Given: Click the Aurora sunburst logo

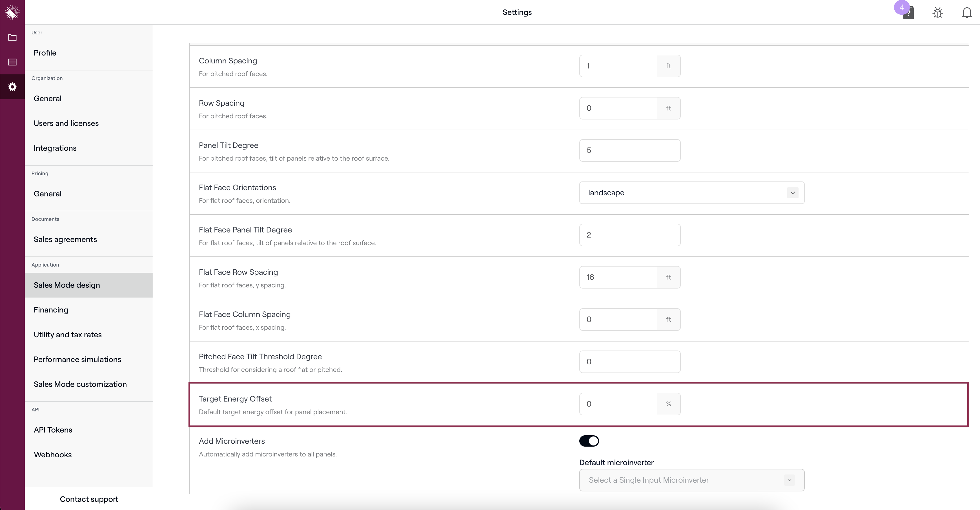Looking at the screenshot, I should click(12, 12).
